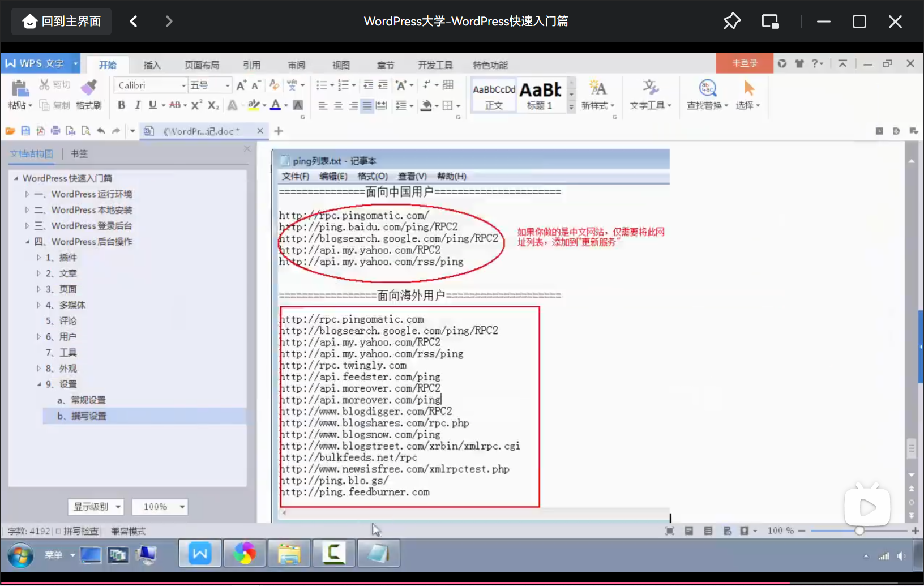Click the Format Painter brush icon

pyautogui.click(x=89, y=87)
